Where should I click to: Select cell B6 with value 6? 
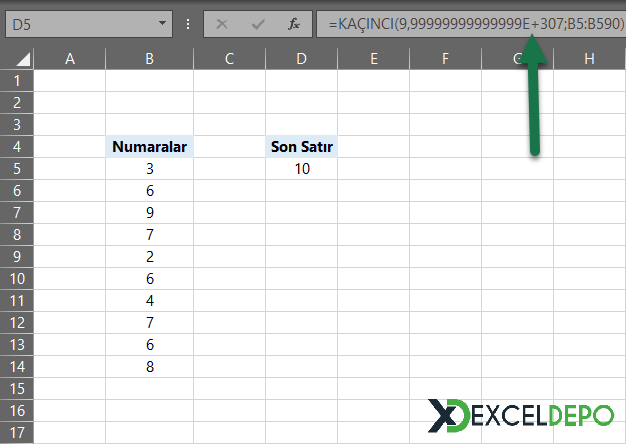point(150,190)
